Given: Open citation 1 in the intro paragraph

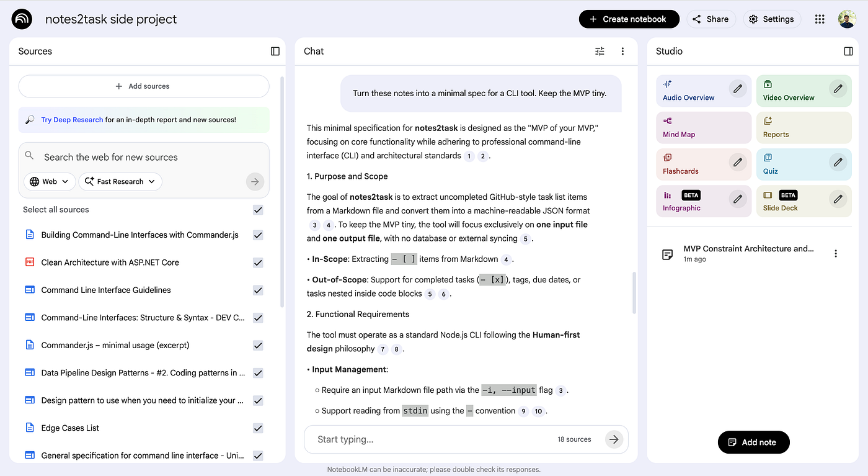Looking at the screenshot, I should tap(469, 156).
